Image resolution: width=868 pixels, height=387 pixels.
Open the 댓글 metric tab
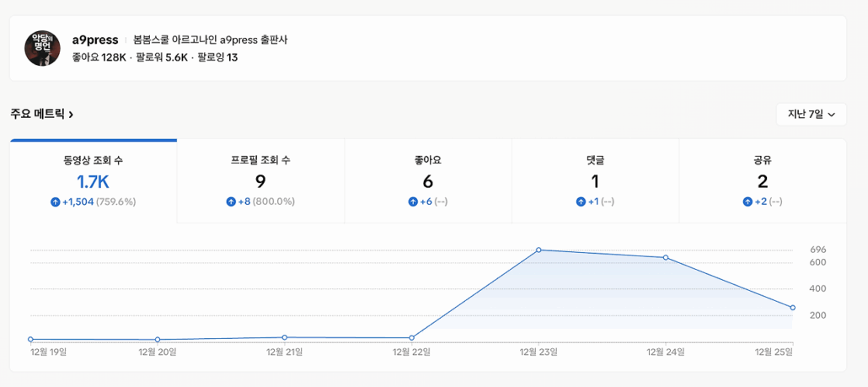coord(595,180)
